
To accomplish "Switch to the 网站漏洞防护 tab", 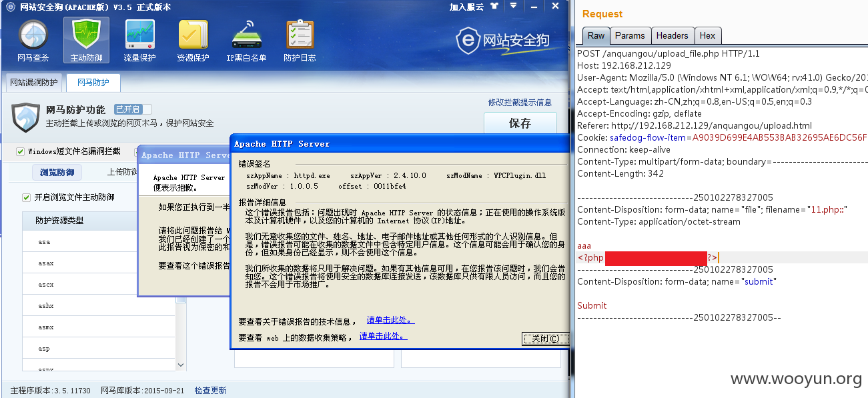I will 33,83.
